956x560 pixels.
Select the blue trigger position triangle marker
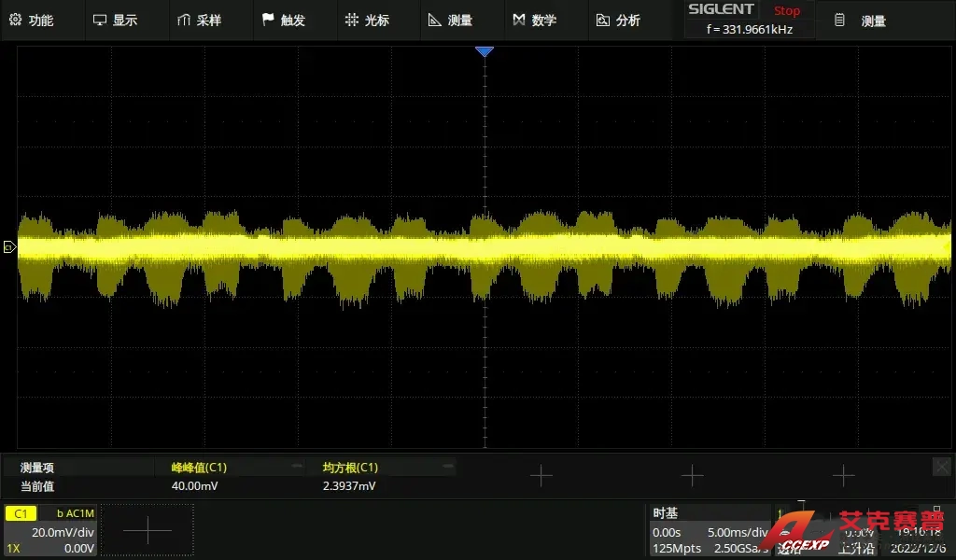pyautogui.click(x=484, y=52)
